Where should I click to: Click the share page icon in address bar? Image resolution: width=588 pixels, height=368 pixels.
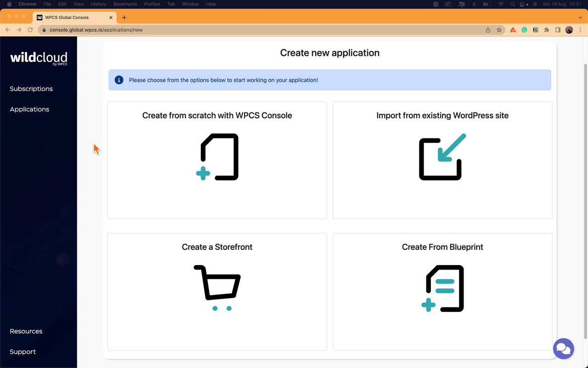point(488,30)
